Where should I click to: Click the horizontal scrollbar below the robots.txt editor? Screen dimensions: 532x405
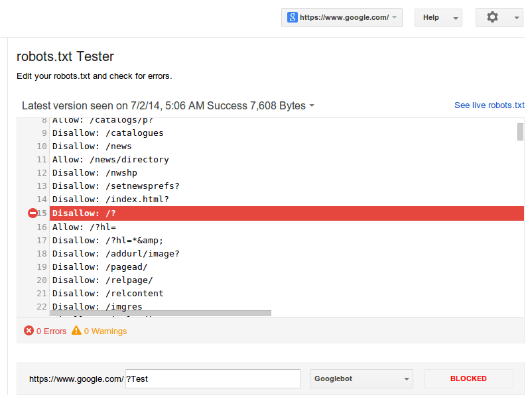[163, 312]
